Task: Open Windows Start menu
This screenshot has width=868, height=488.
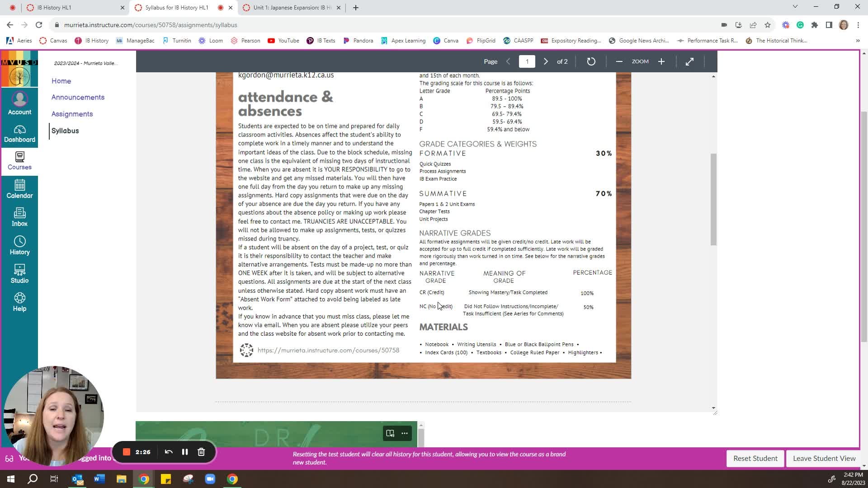Action: coord(11,479)
